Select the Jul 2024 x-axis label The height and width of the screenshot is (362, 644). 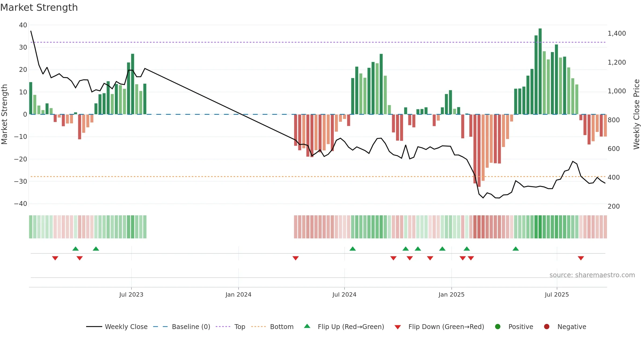[x=344, y=294]
